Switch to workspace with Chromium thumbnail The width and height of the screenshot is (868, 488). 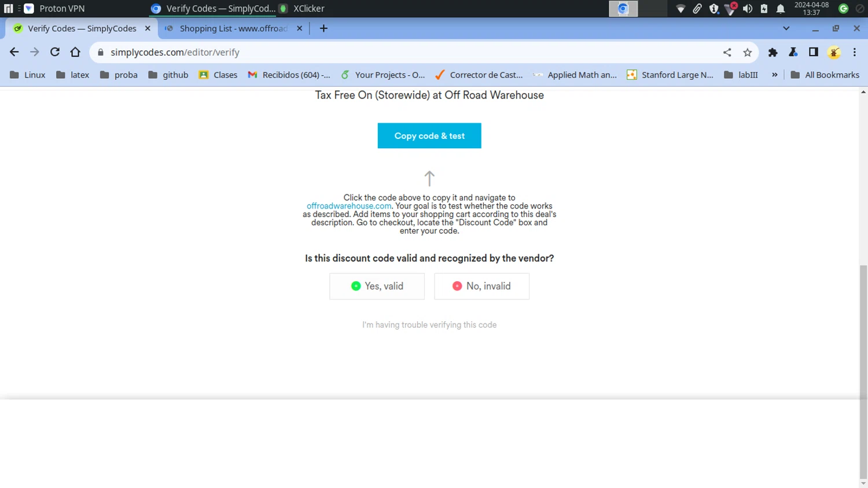click(x=623, y=9)
